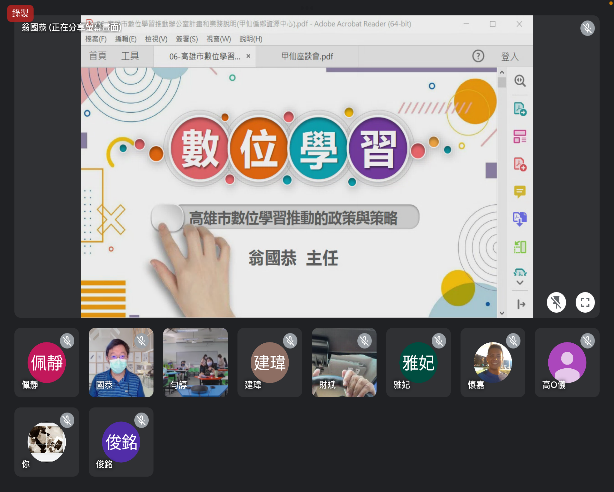Open the 編輯(E) menu in Acrobat
This screenshot has height=492, width=614.
[126, 39]
